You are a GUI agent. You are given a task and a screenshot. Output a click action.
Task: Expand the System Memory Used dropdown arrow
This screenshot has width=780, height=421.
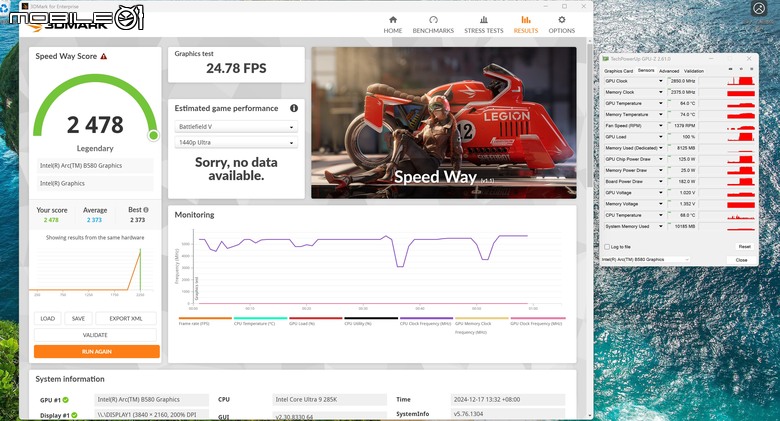click(x=661, y=226)
